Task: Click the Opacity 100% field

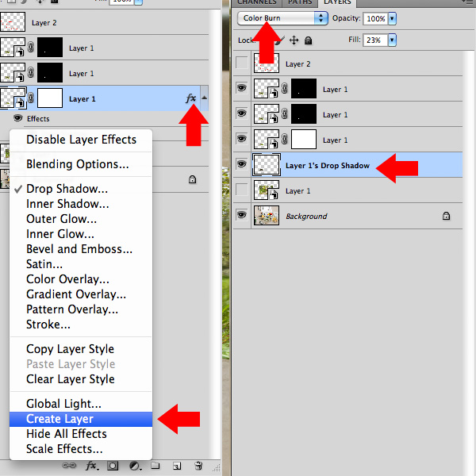Action: pyautogui.click(x=375, y=18)
